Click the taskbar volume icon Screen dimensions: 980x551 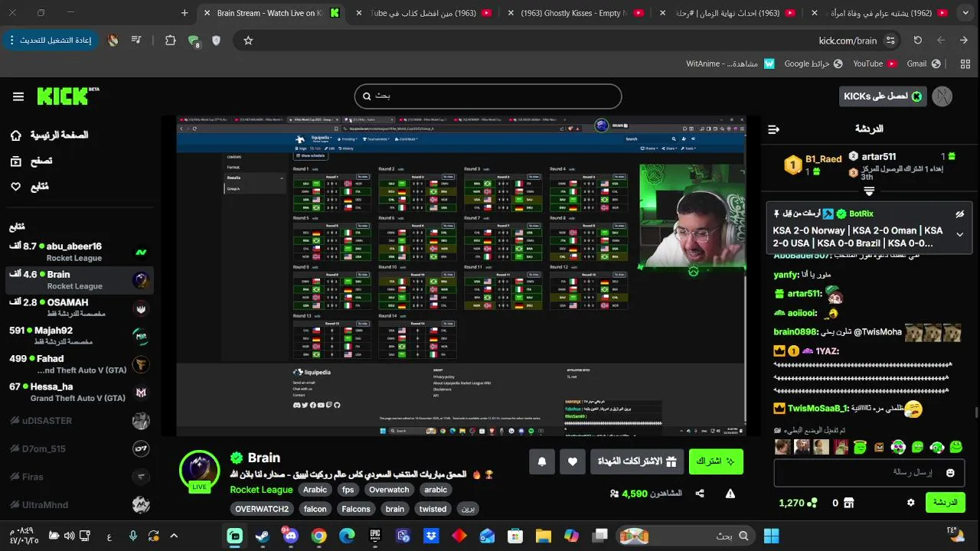[69, 536]
